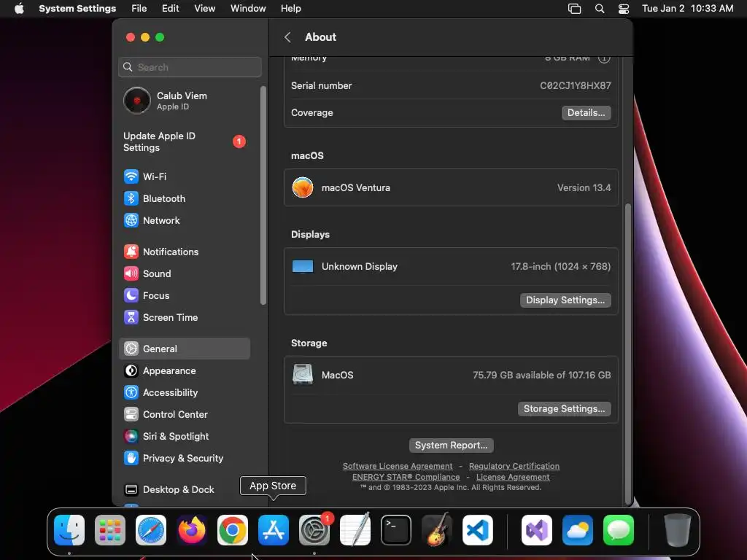This screenshot has width=747, height=560.
Task: Open Messages from the Dock
Action: click(619, 530)
